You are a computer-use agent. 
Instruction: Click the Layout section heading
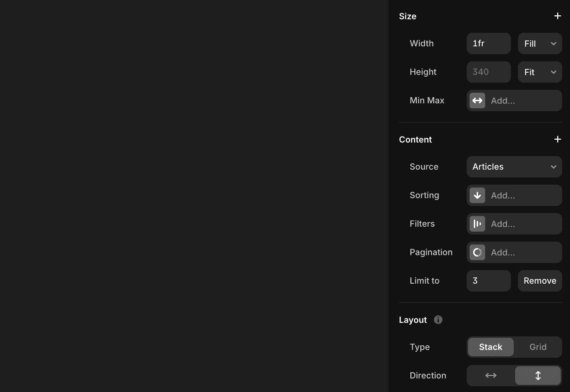tap(413, 320)
